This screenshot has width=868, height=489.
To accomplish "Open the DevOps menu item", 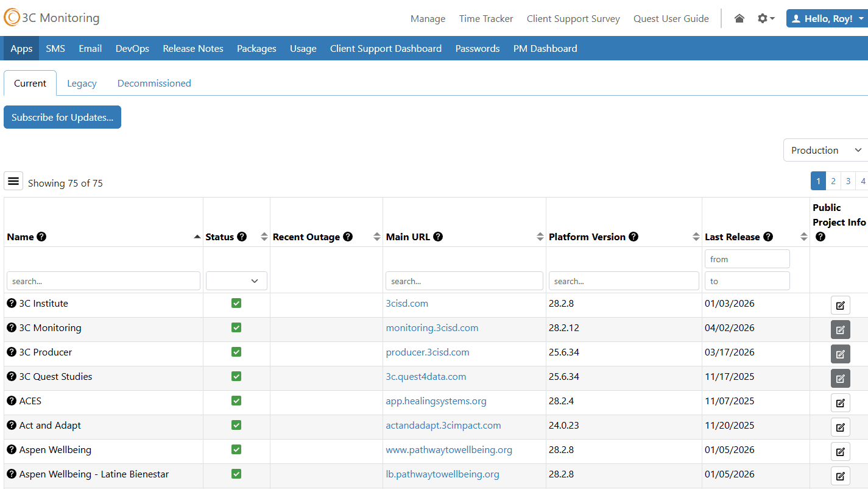I will tap(132, 48).
